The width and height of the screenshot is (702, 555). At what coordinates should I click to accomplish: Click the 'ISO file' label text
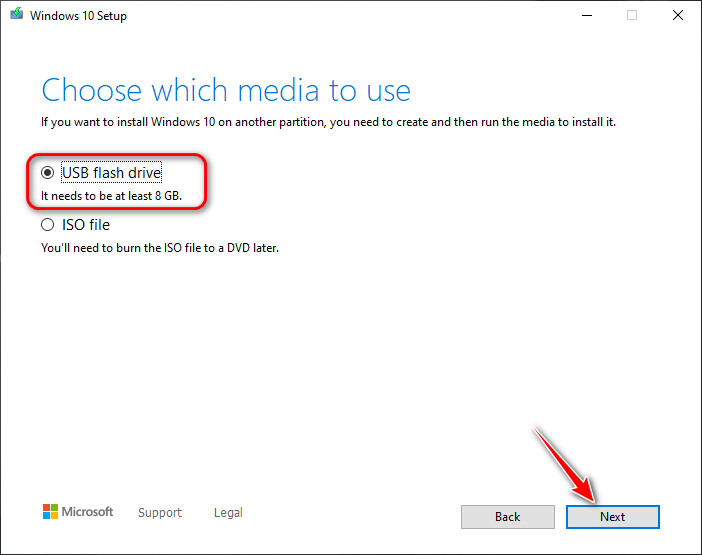pos(86,225)
